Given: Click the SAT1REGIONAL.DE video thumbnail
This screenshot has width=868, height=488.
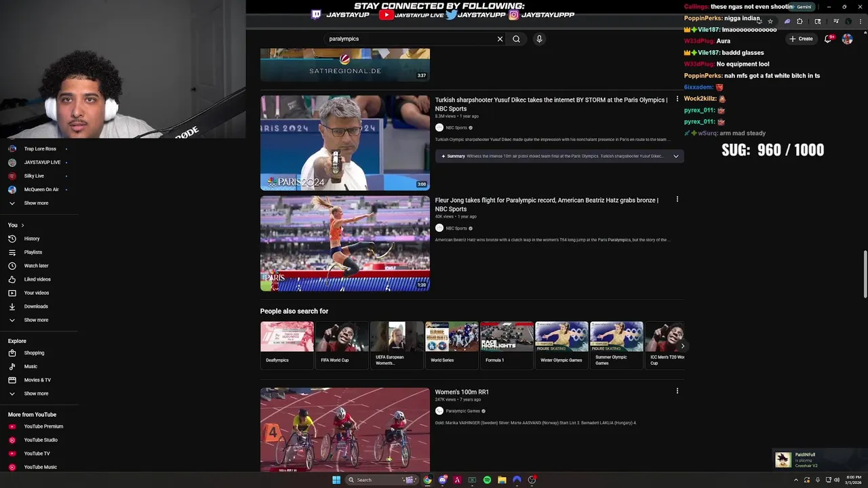Looking at the screenshot, I should pyautogui.click(x=345, y=64).
